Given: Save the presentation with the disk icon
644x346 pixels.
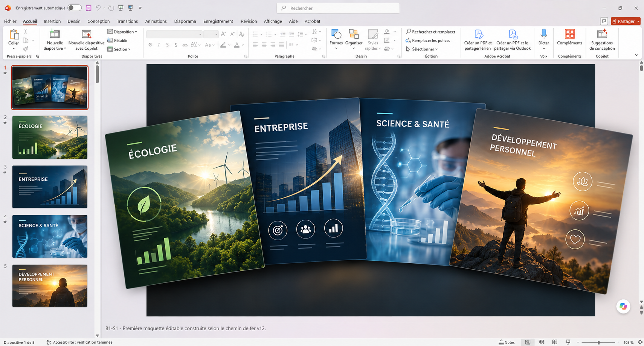Looking at the screenshot, I should 89,8.
